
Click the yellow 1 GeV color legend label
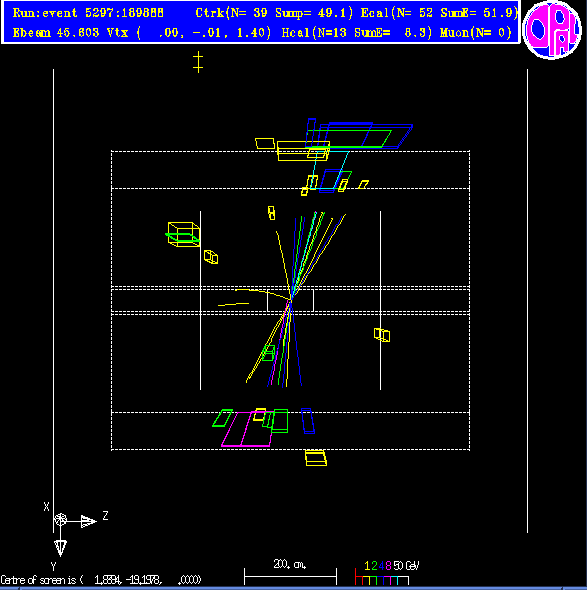click(367, 566)
